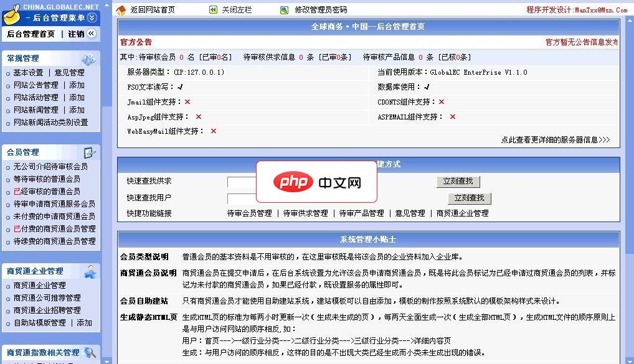The image size is (634, 364).
Task: Collapse the 后台管理菜单 with its arrow button
Action: [92, 18]
